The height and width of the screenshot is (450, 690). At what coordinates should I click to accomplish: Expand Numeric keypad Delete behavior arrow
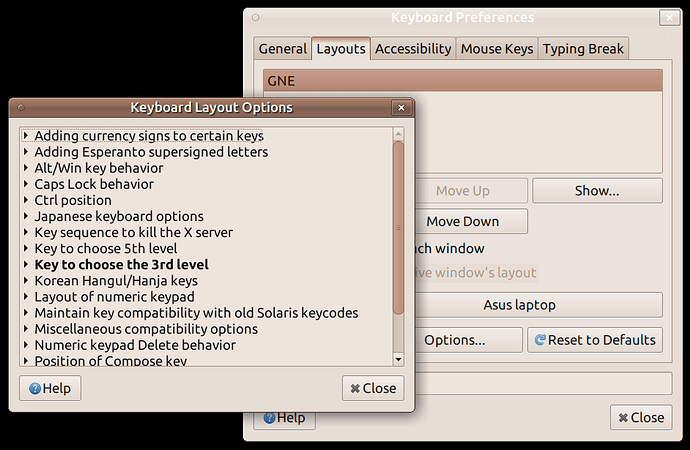(x=26, y=345)
